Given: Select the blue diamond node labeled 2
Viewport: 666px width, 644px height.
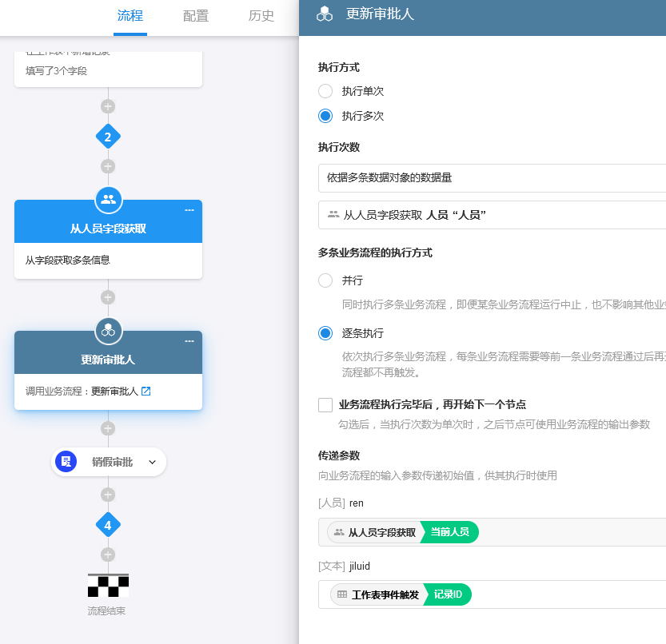Looking at the screenshot, I should (x=108, y=137).
